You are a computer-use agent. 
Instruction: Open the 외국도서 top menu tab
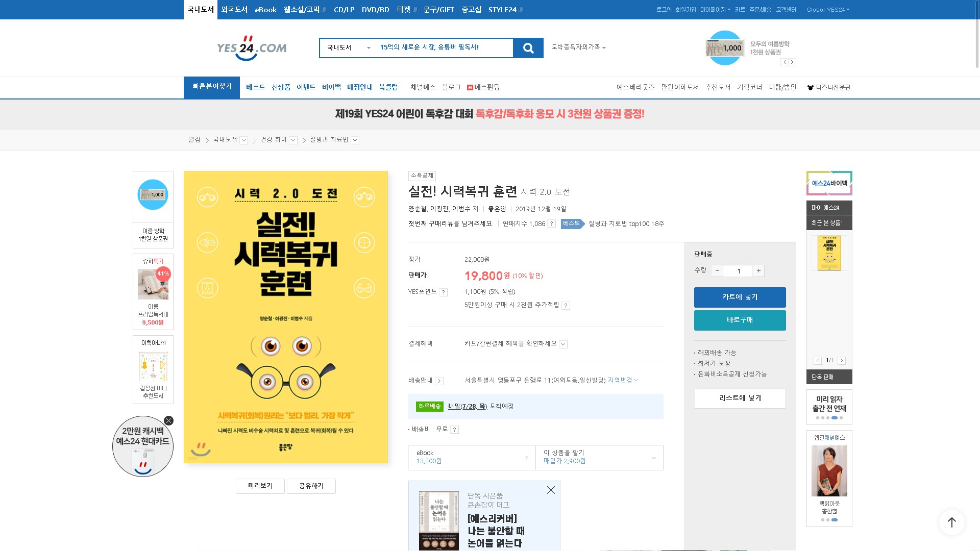coord(234,10)
